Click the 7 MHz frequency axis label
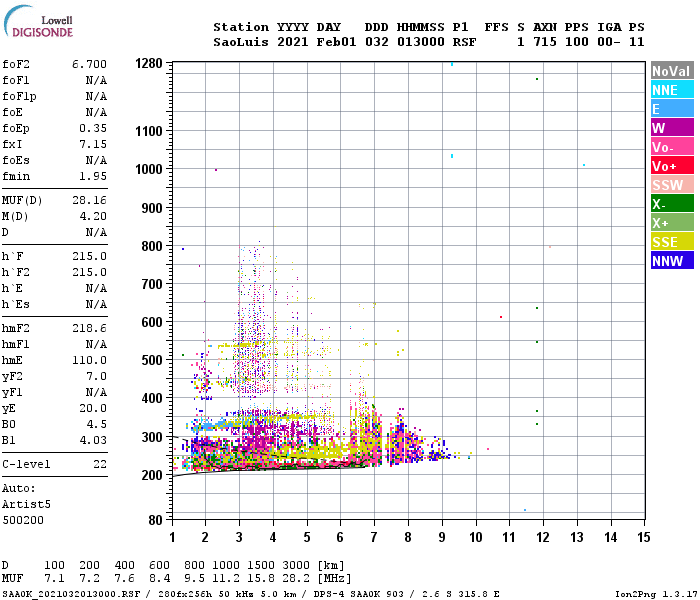Screen dimensions: 700x600 [x=374, y=537]
